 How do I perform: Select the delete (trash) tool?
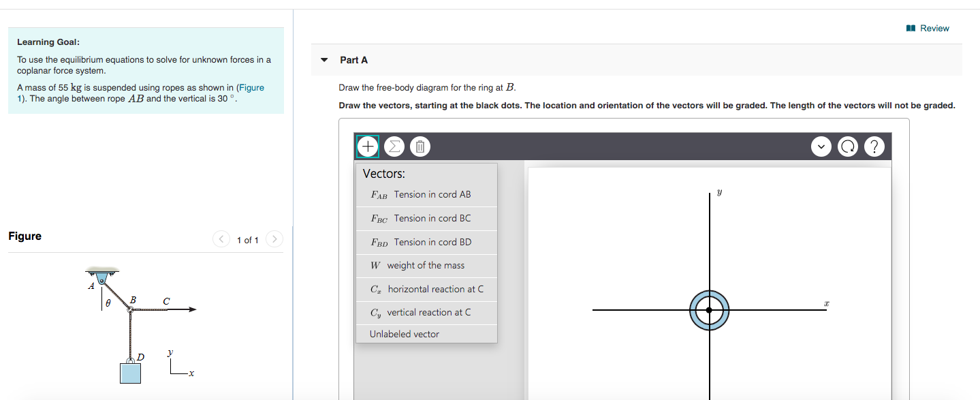tap(420, 146)
